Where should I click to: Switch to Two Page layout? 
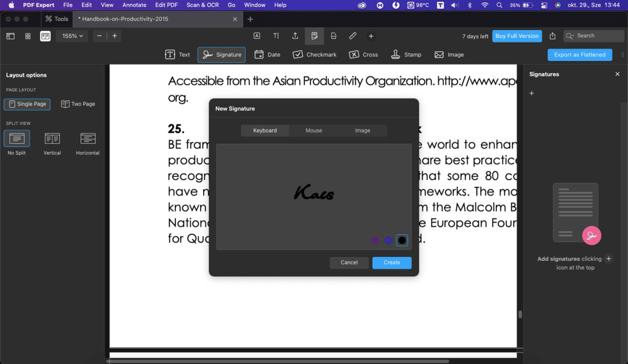[x=78, y=104]
